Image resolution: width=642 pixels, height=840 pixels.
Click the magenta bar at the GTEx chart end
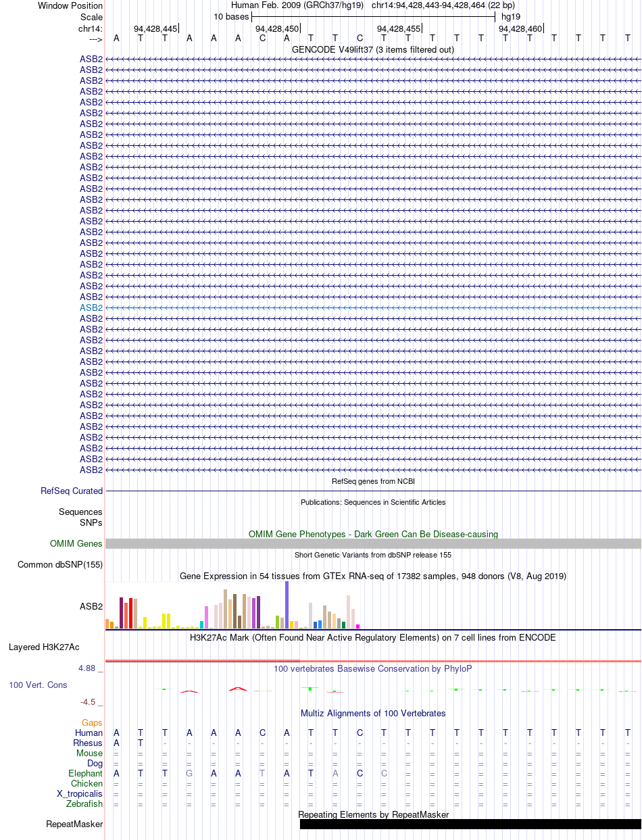coord(357,626)
